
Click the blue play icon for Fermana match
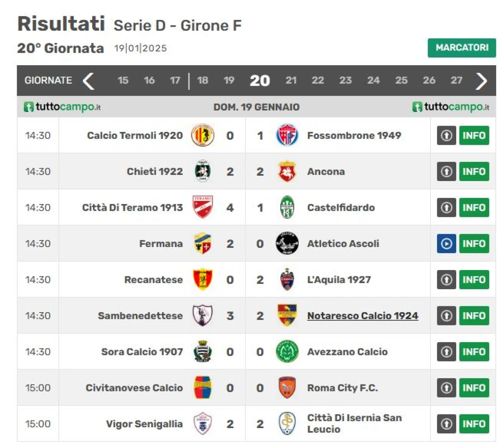[x=446, y=244]
